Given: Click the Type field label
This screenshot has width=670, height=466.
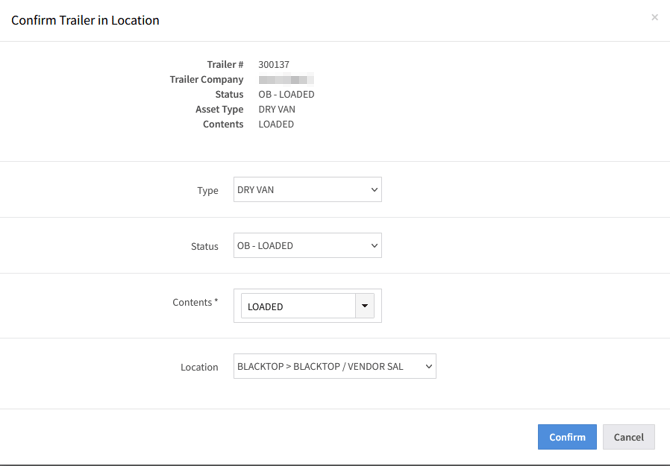Looking at the screenshot, I should [x=207, y=191].
